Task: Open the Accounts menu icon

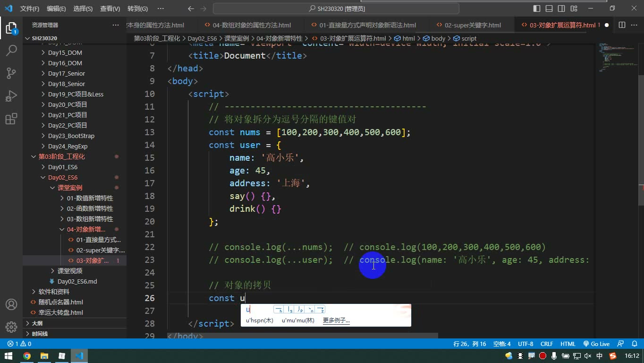Action: tap(11, 304)
